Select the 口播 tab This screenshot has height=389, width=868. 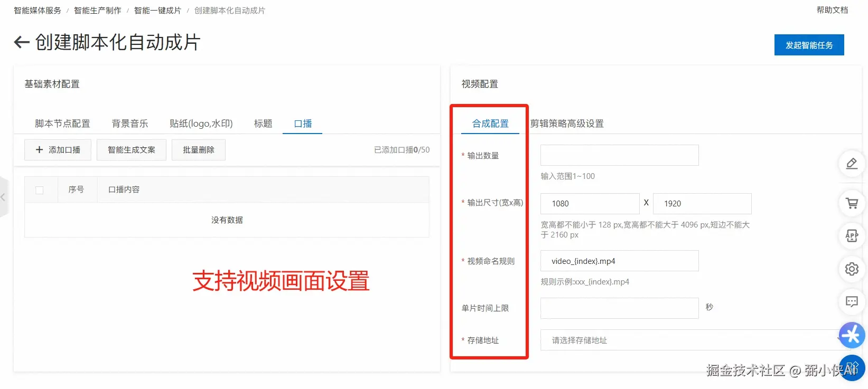[x=303, y=124]
